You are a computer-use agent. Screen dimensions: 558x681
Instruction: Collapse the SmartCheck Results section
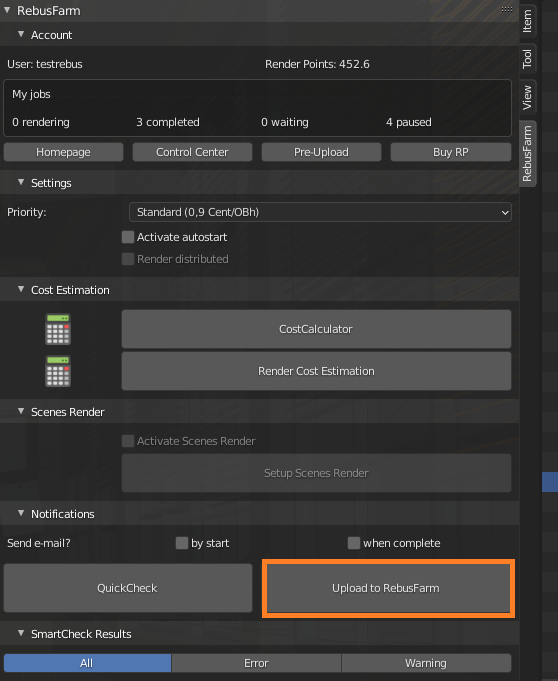pos(21,634)
